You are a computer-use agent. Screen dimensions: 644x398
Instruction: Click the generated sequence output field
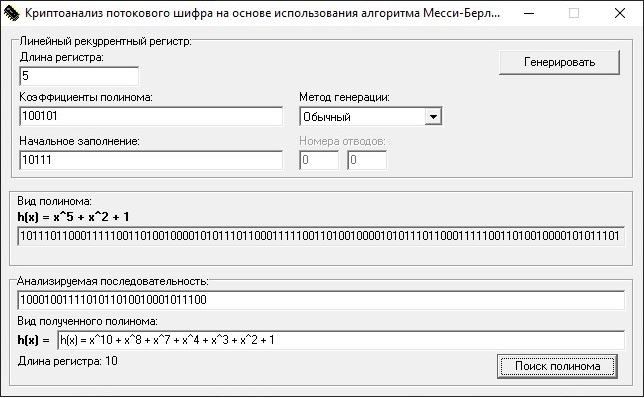pyautogui.click(x=321, y=236)
